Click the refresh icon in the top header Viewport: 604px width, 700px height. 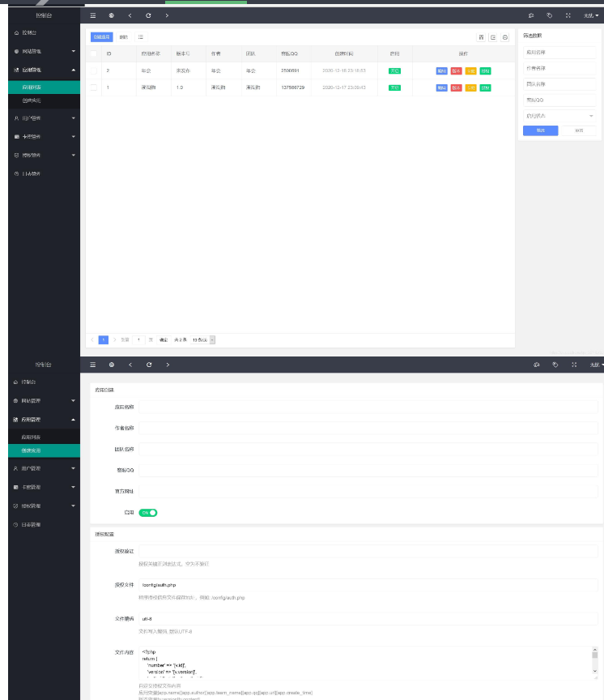[148, 15]
